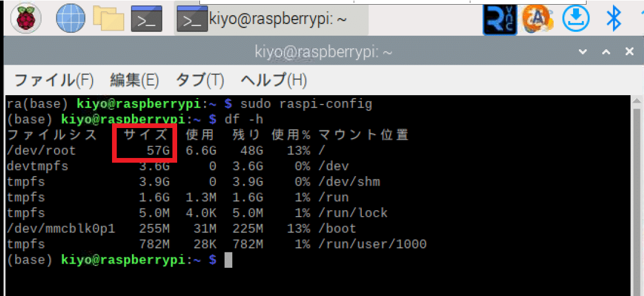Maximize the terminal window
Viewport: 644px width, 296px height.
point(606,52)
